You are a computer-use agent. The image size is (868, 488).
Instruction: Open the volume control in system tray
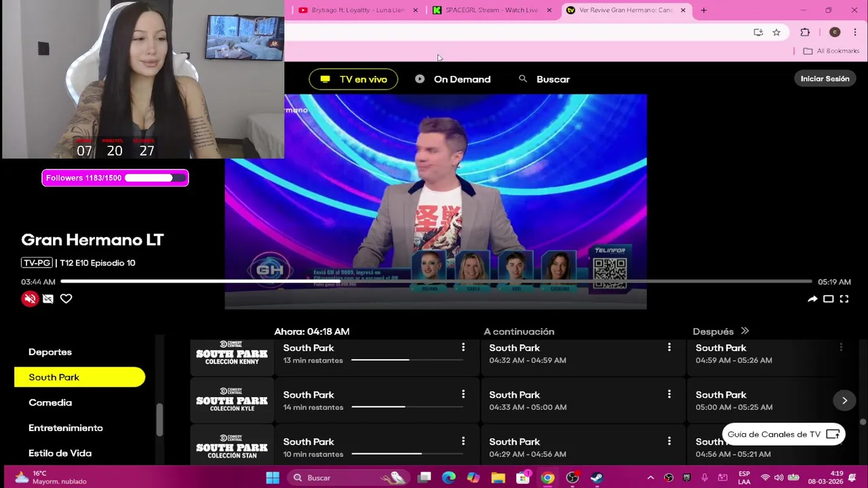(x=778, y=478)
